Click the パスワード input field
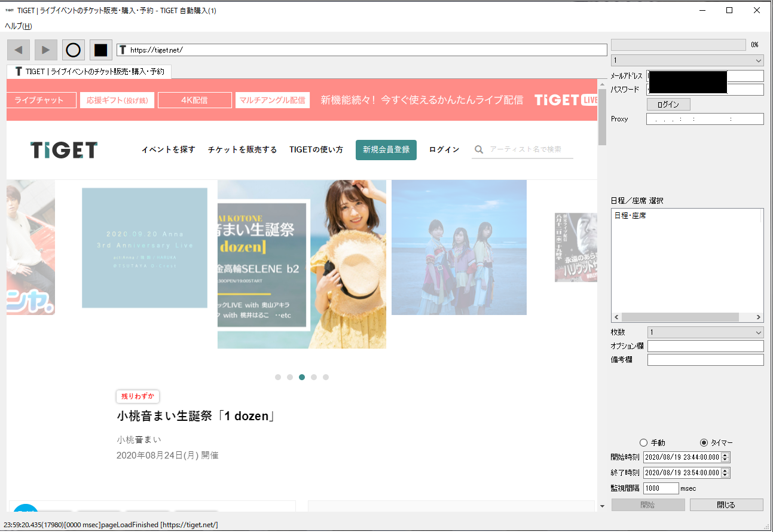The image size is (773, 532). pyautogui.click(x=705, y=90)
